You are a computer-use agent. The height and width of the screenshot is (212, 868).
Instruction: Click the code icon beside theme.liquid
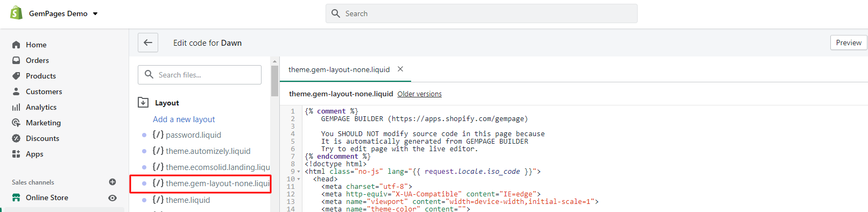(158, 199)
